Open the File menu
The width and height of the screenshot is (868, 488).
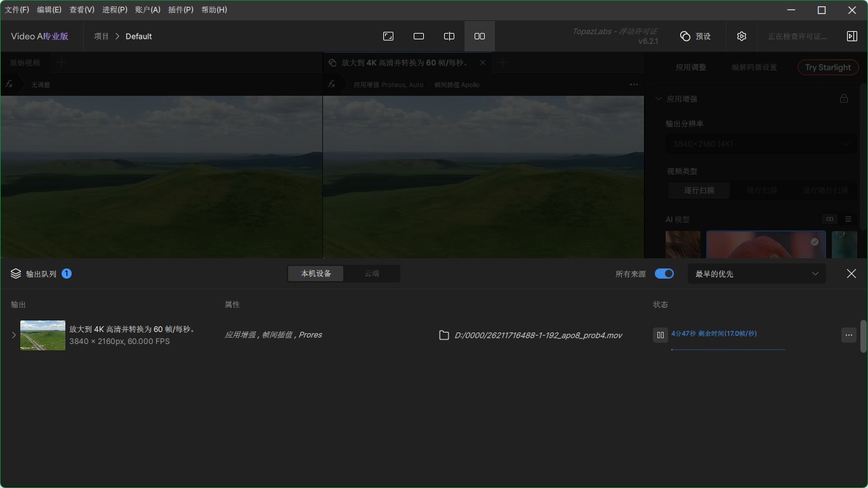tap(17, 10)
